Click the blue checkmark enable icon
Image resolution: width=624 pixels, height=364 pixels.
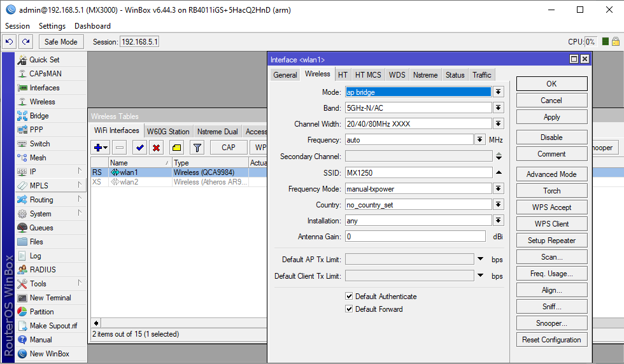(139, 148)
